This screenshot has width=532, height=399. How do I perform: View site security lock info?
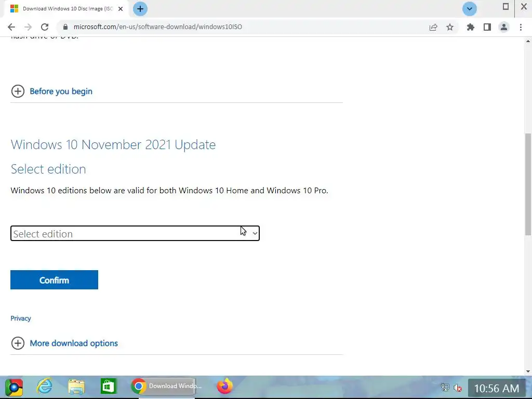click(65, 27)
